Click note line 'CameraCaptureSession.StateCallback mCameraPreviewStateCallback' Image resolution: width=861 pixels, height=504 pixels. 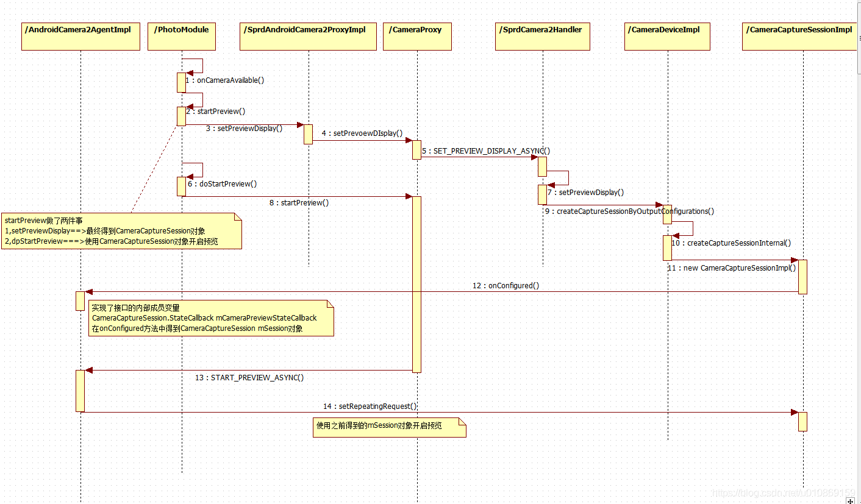coord(204,318)
